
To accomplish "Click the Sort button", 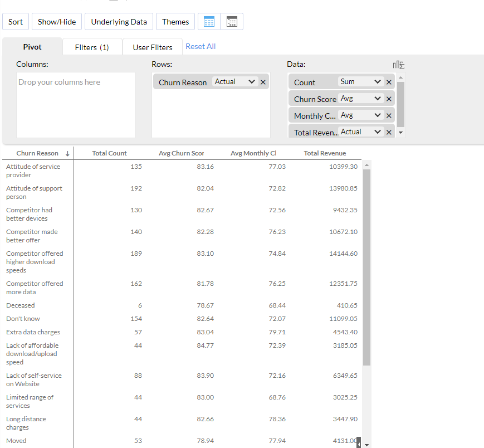I will (16, 22).
